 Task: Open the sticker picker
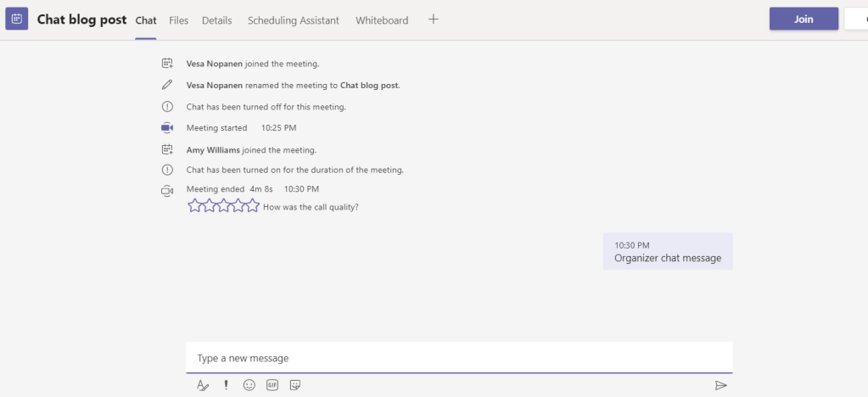pos(295,385)
